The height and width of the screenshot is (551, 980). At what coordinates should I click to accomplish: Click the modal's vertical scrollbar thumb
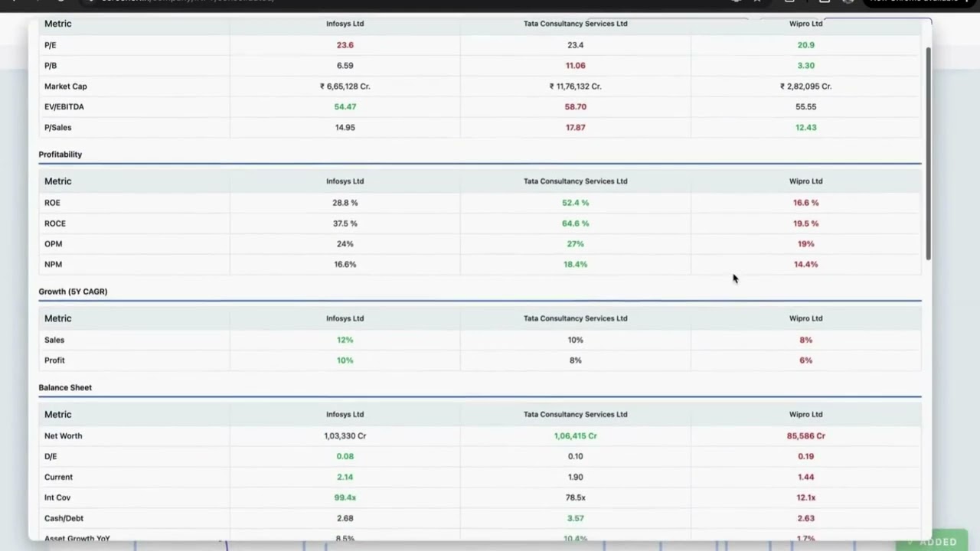click(929, 153)
